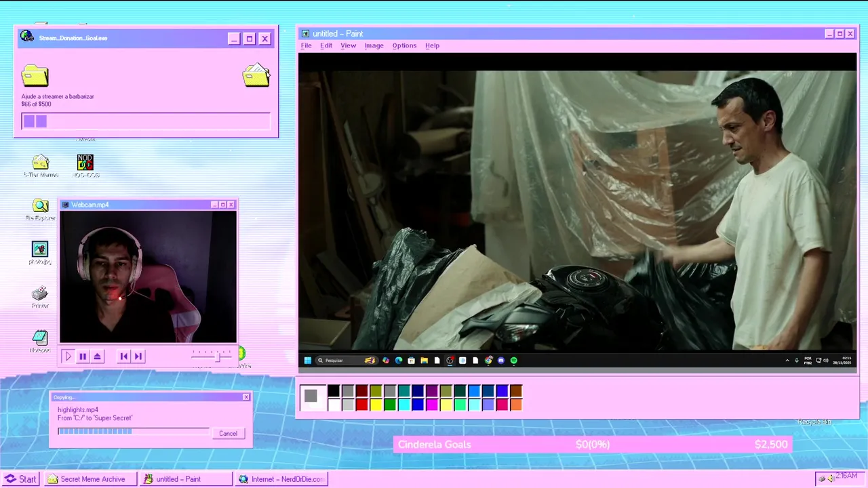The width and height of the screenshot is (868, 488).
Task: Click the closed folder icon in Stream_Donation_Goal window
Action: coord(35,75)
